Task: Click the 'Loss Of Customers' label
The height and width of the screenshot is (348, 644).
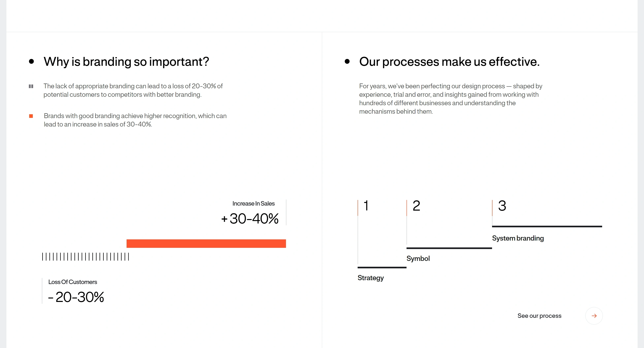Action: pos(72,282)
